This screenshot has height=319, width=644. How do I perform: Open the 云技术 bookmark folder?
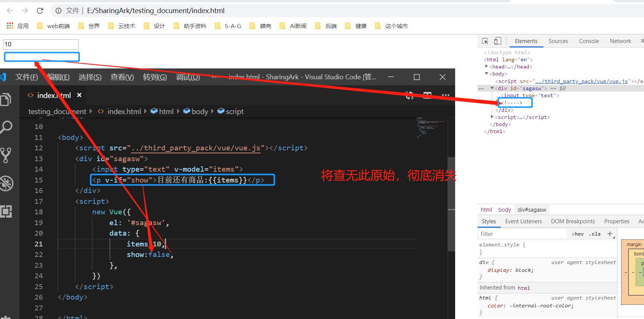[x=122, y=26]
